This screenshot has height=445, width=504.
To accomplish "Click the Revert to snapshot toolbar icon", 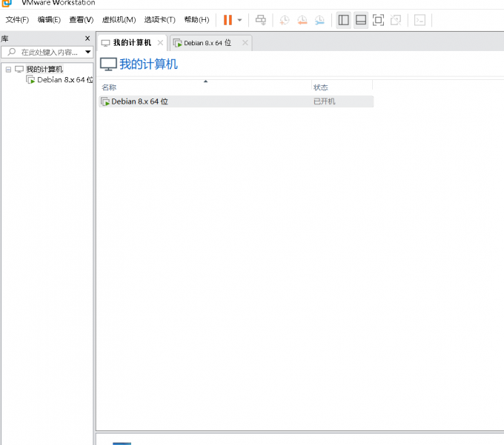I will (x=302, y=20).
